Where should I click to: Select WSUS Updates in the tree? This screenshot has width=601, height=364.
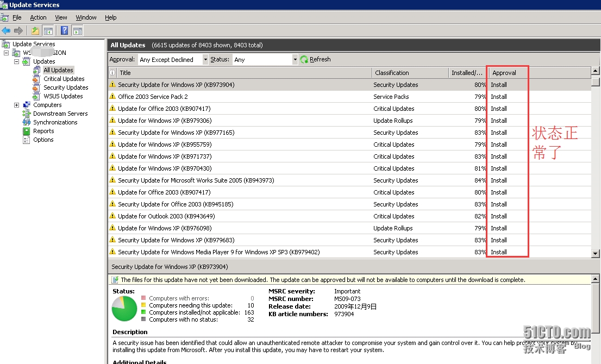click(x=63, y=96)
